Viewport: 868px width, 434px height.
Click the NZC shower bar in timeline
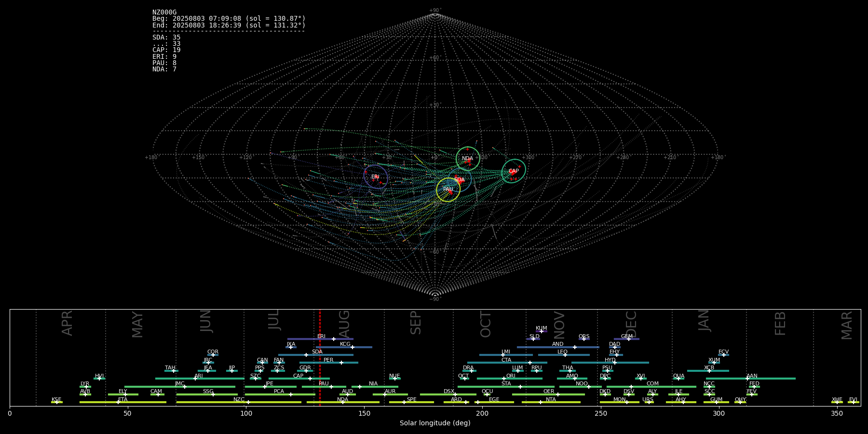239,402
